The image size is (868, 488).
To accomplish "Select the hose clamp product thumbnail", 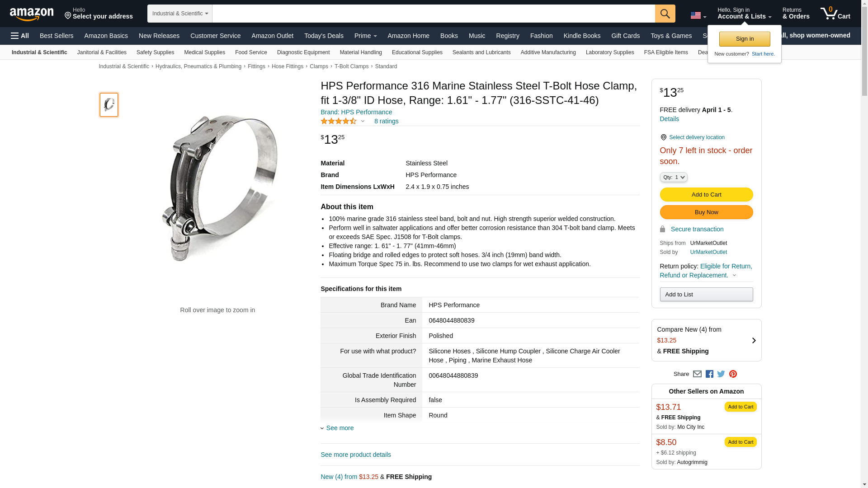I will tap(109, 105).
